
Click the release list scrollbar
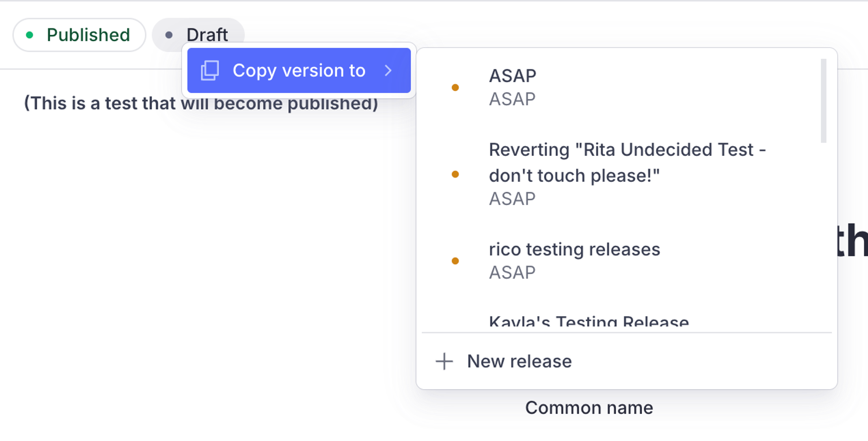tap(823, 101)
